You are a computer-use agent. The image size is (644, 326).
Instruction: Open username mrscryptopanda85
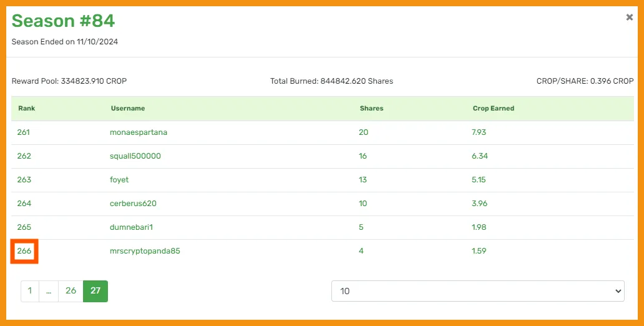[x=145, y=251]
